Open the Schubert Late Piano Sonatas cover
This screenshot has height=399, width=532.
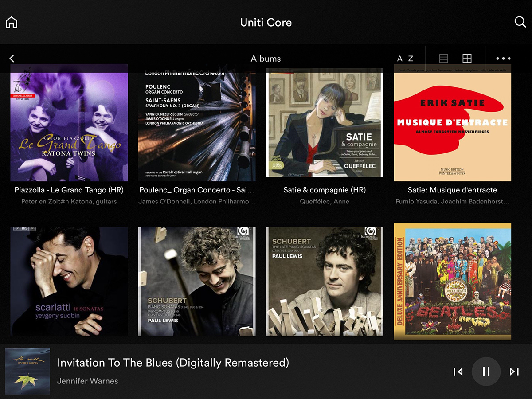[x=325, y=282]
